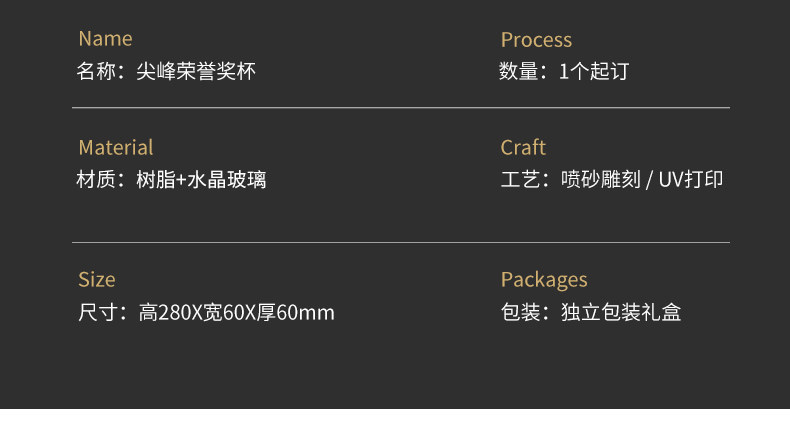Click the "名称" label text
The image size is (790, 438).
pos(96,72)
